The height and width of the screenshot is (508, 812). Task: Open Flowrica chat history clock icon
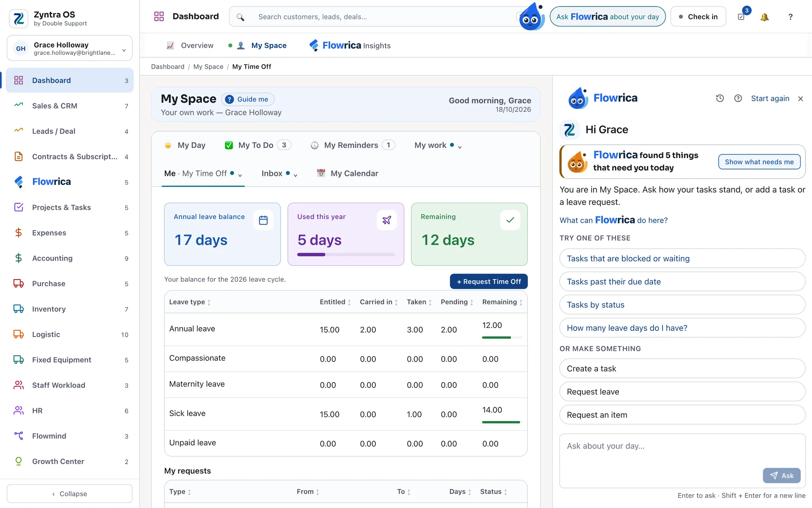720,98
